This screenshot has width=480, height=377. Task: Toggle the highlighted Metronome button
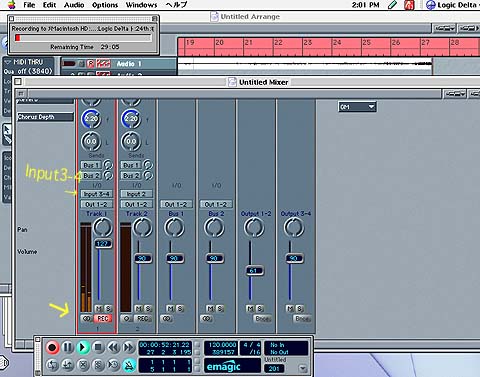(x=129, y=365)
